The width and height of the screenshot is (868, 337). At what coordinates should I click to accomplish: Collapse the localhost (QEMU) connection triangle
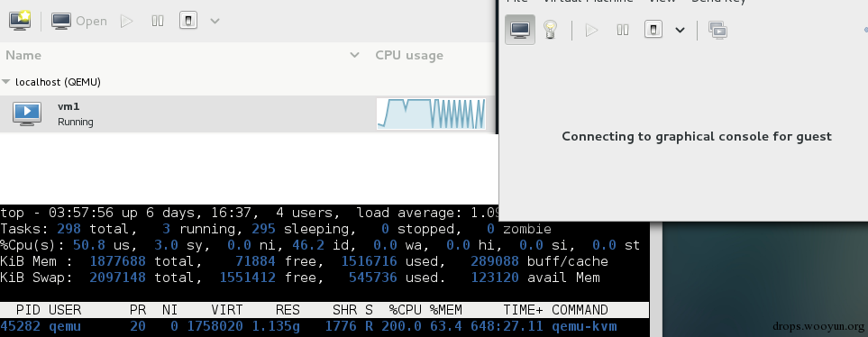(x=6, y=82)
